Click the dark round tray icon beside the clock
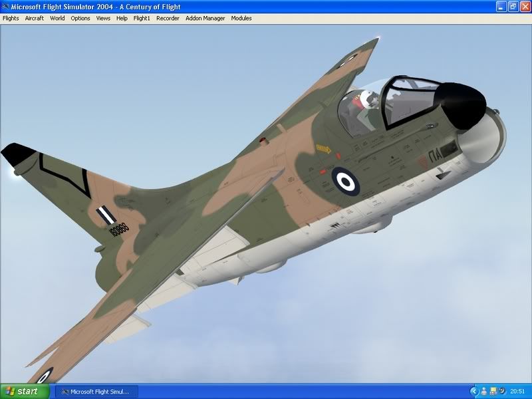This screenshot has height=399, width=532. (502, 392)
